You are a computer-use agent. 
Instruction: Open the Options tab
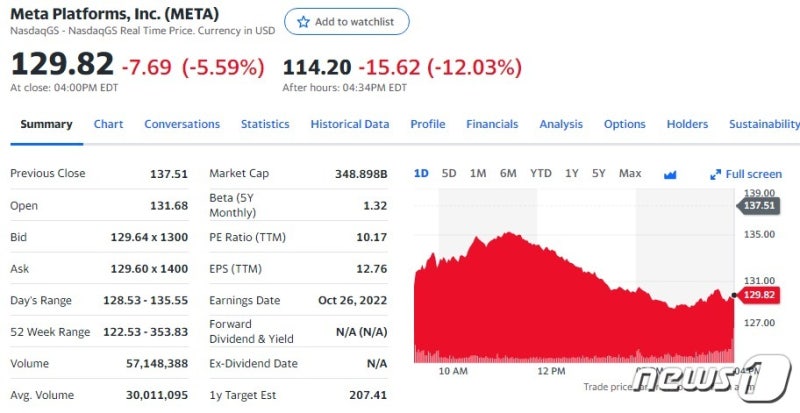point(624,124)
